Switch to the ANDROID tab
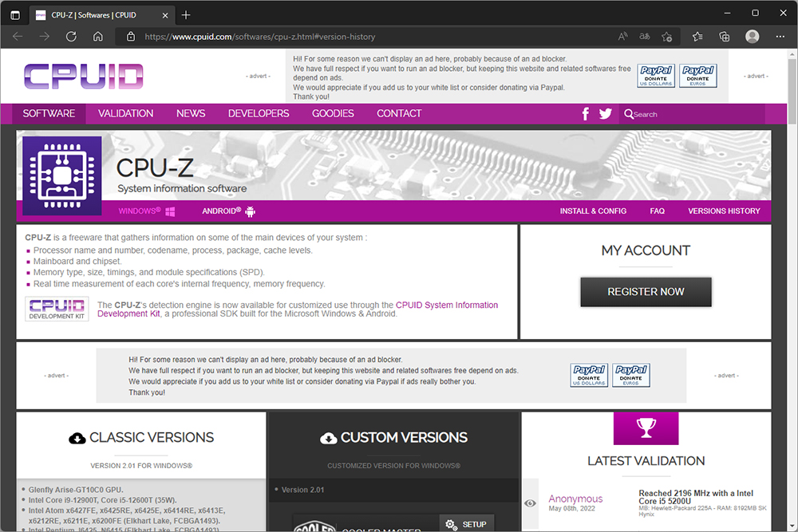798x532 pixels. (228, 211)
